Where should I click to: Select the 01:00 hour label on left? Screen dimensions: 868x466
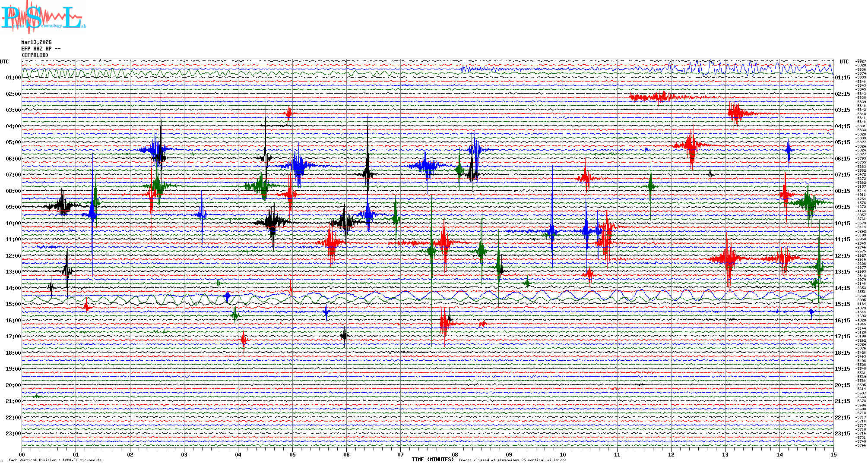coord(13,78)
